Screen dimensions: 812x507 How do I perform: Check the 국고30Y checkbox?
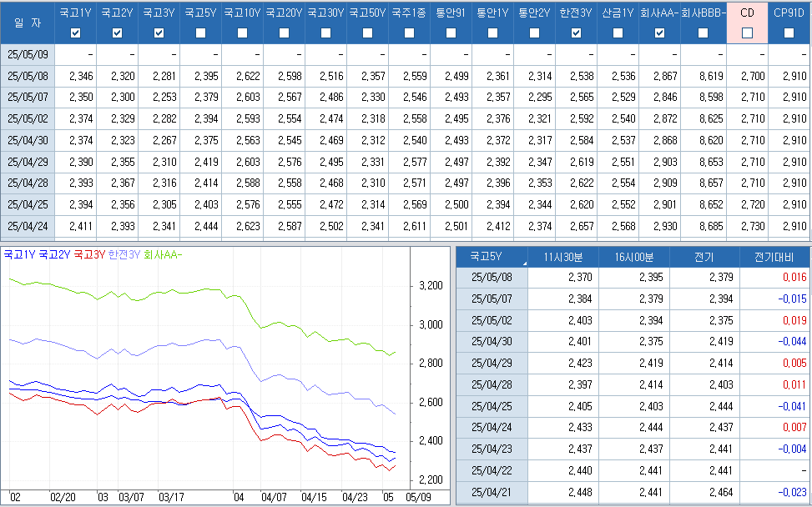click(x=325, y=33)
